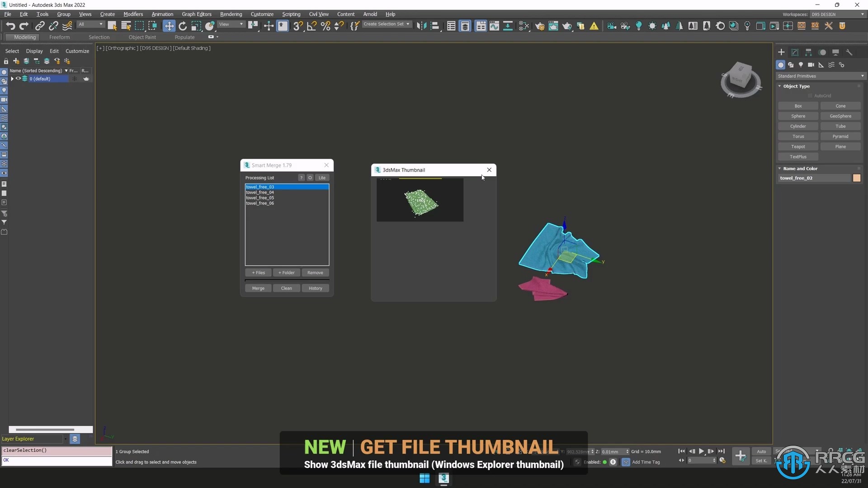Click the yellow warning triangle icon
This screenshot has height=488, width=868.
pos(594,26)
